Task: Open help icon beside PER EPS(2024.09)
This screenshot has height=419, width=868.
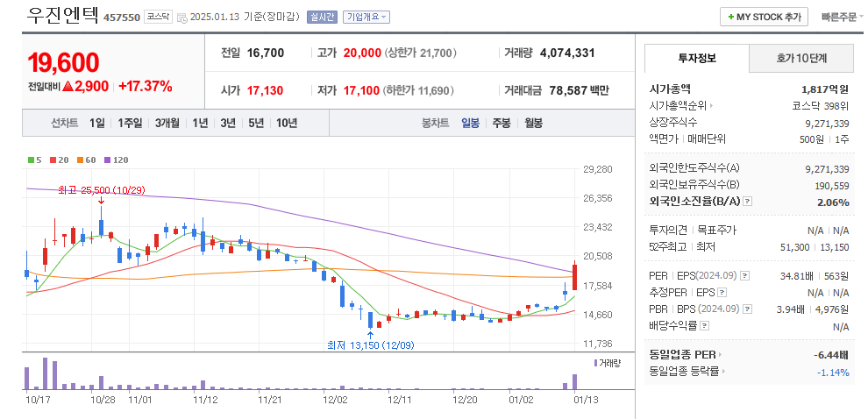Action: coord(745,275)
